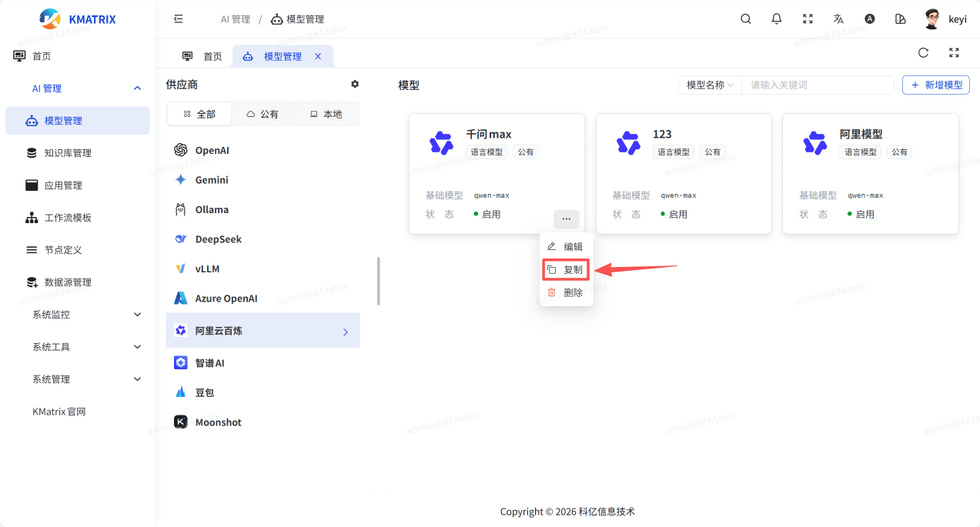Screen dimensions: 980x527
Task: Open the language translation switcher
Action: coord(838,19)
